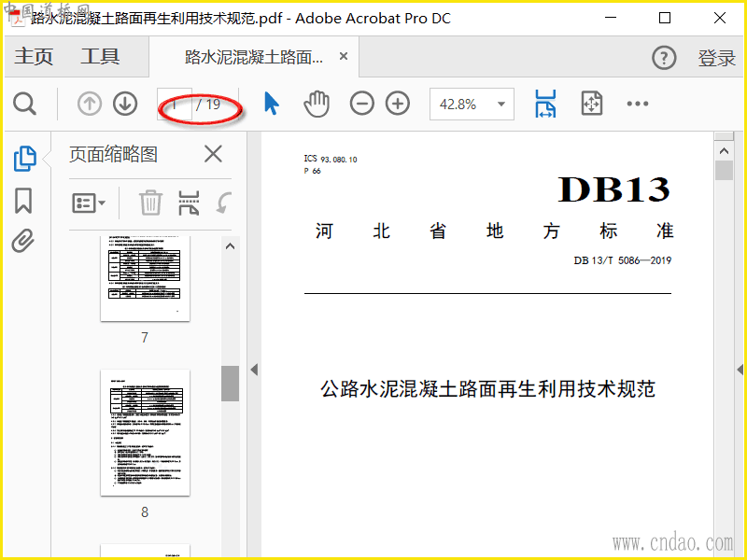Click the standard number DB 13/T 5086—2019
The height and width of the screenshot is (560, 747).
[623, 260]
